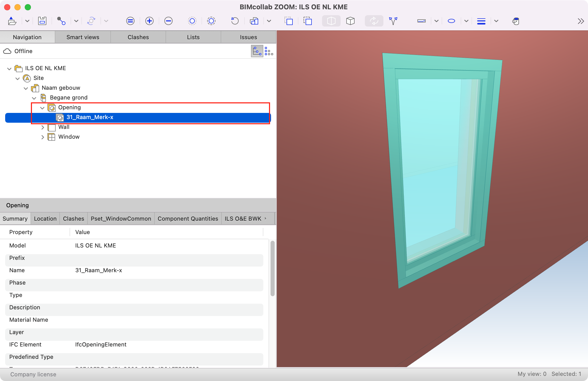
Task: Show more toolbar items with double chevron
Action: (581, 21)
